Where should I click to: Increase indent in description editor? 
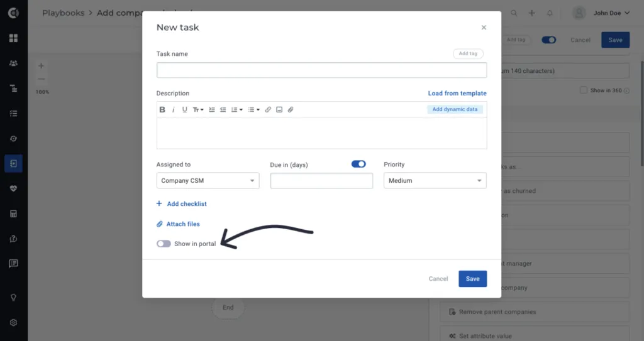[x=211, y=109]
